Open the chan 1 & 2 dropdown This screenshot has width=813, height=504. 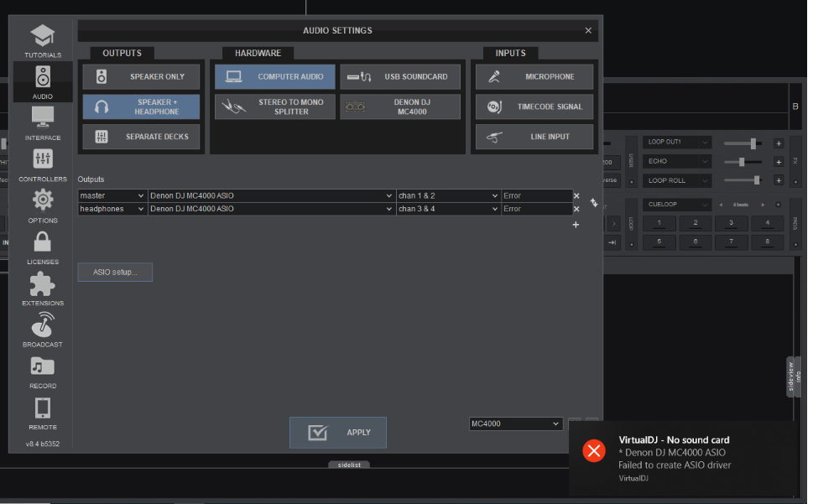[x=449, y=195]
